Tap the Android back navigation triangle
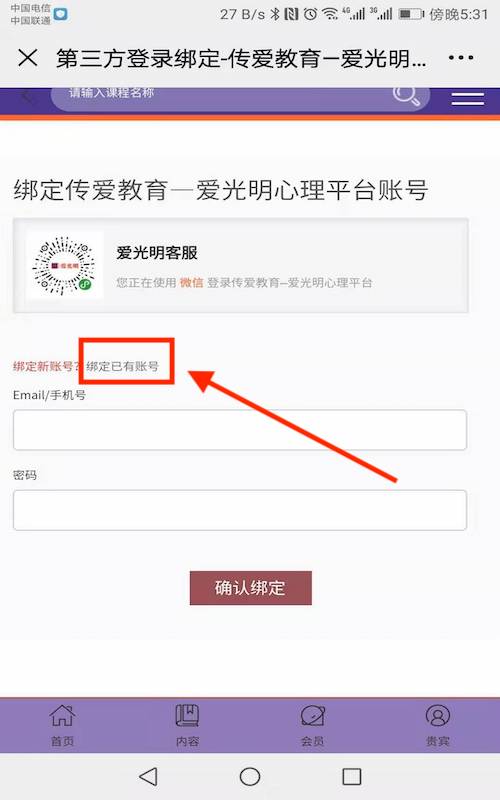Screen dimensions: 500x800 [x=148, y=777]
